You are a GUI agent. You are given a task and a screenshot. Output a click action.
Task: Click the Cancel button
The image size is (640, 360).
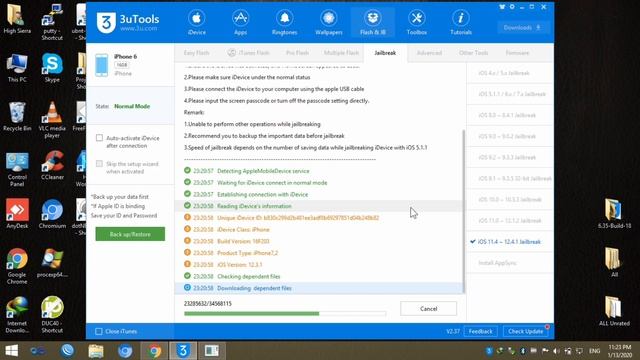coord(429,309)
